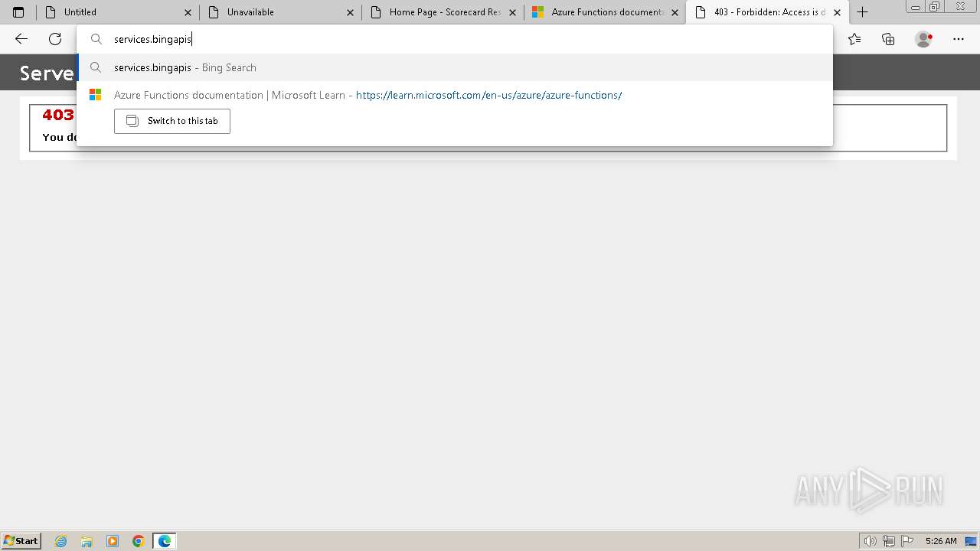Open a new tab with plus button
The image size is (980, 551).
tap(862, 12)
